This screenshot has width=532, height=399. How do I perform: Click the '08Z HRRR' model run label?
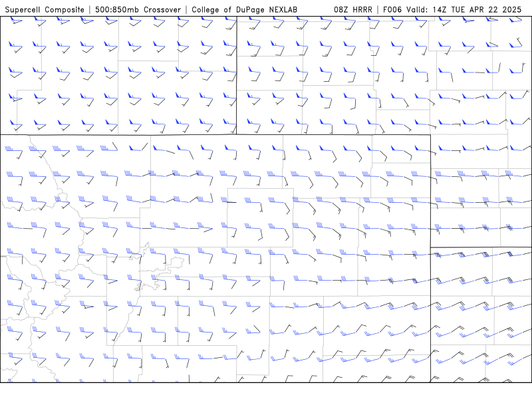point(353,9)
